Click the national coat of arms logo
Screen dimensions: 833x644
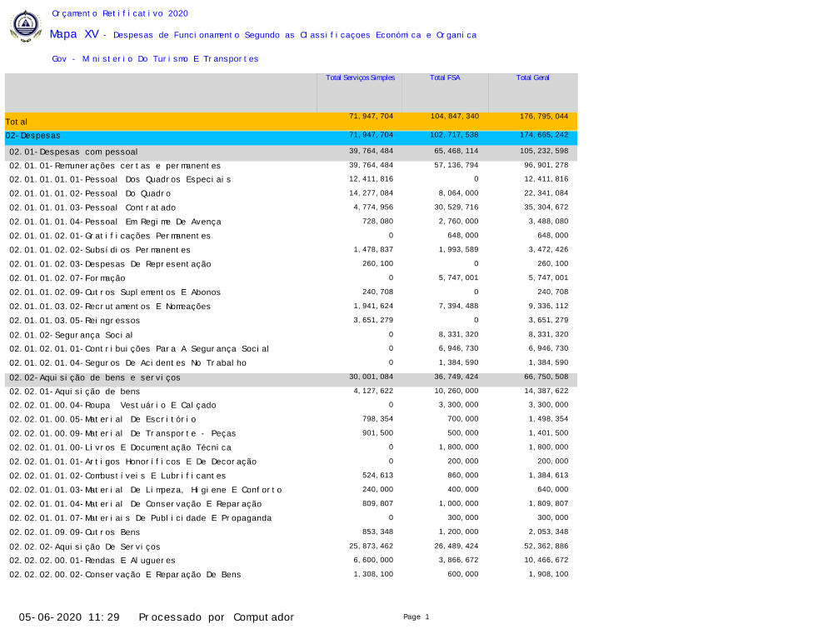pyautogui.click(x=25, y=26)
